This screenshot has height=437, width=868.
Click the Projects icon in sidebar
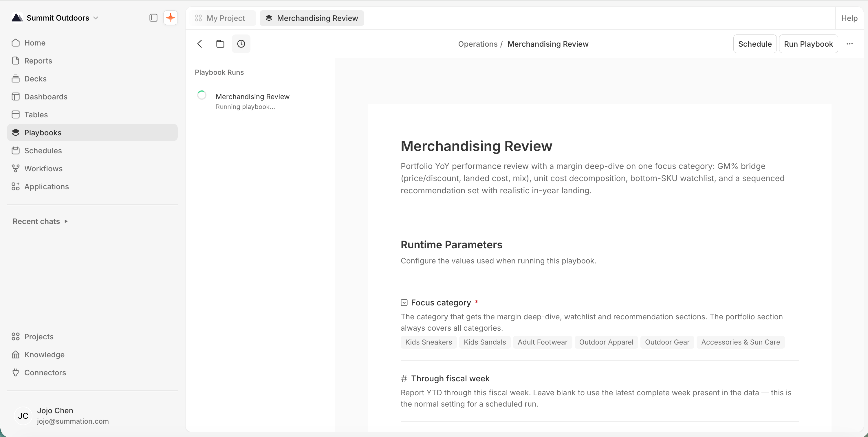coord(16,336)
